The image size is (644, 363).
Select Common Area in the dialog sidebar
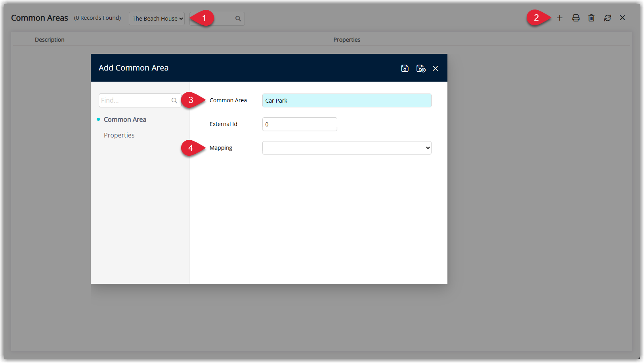point(125,119)
